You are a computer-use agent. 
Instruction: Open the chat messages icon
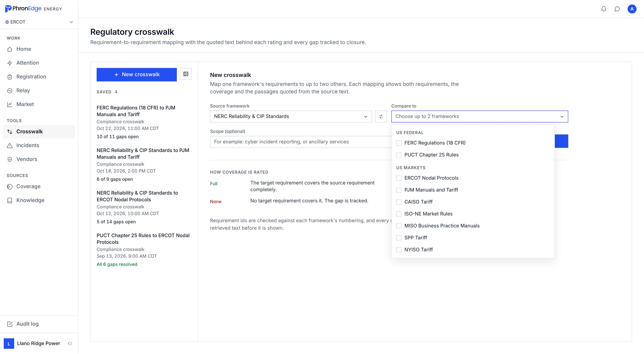617,9
